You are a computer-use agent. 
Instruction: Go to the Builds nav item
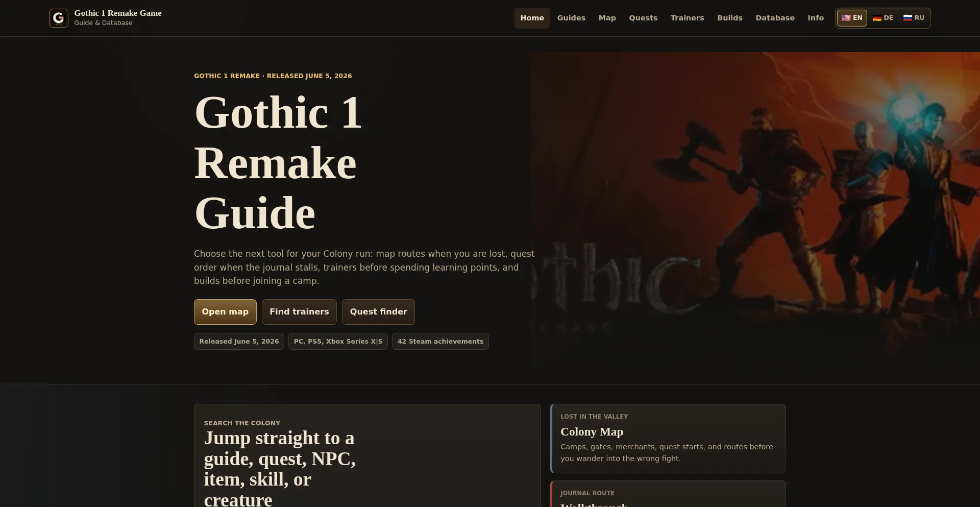729,18
